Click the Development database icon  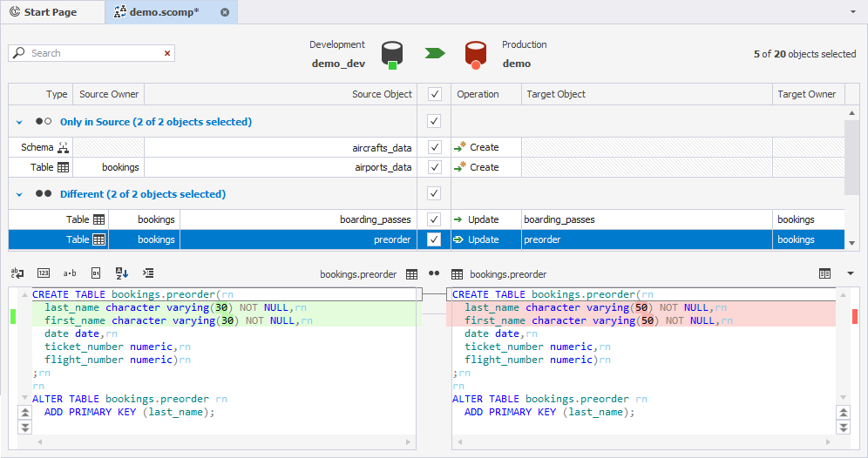pos(392,56)
